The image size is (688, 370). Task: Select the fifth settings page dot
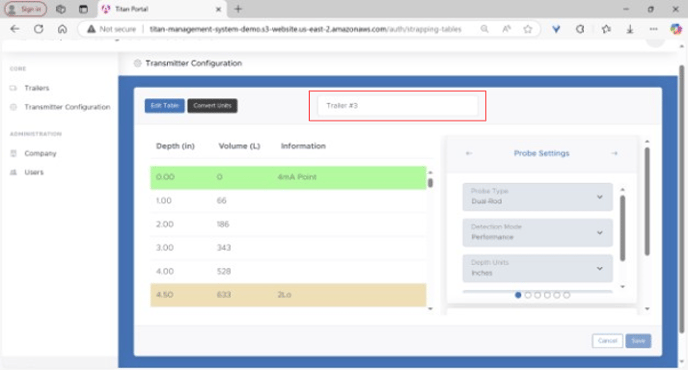557,295
